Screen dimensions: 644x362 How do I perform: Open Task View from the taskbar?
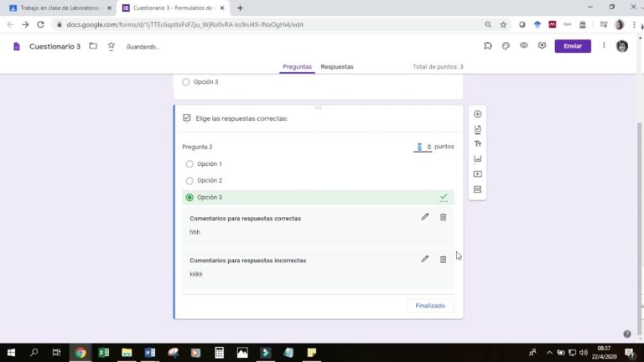(56, 353)
